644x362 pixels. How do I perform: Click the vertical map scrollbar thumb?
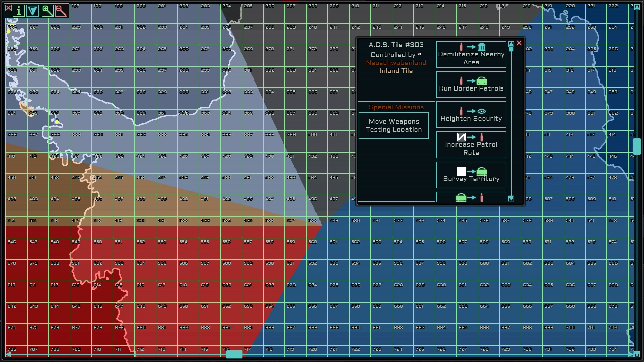click(637, 146)
